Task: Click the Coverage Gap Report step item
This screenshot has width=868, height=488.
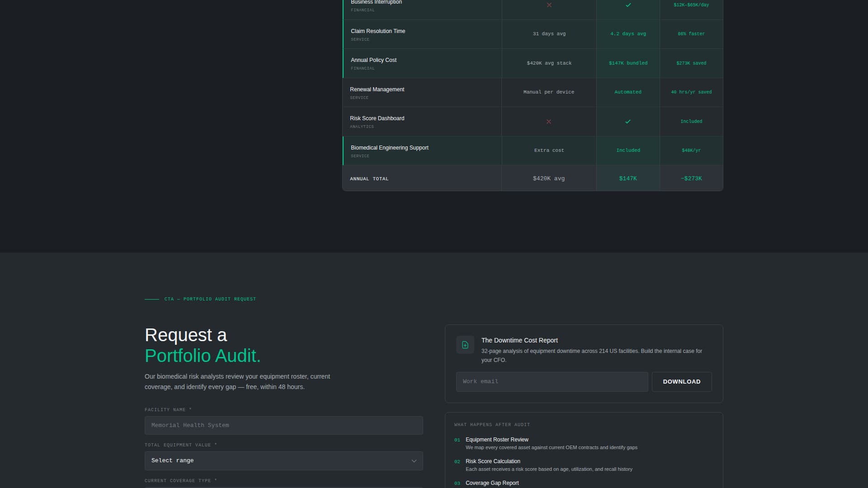Action: click(x=492, y=483)
